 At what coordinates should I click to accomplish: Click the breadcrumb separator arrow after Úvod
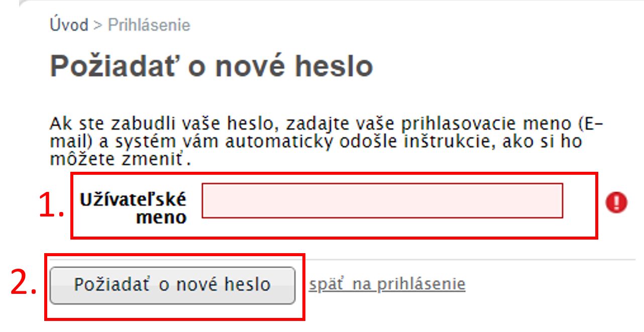98,25
